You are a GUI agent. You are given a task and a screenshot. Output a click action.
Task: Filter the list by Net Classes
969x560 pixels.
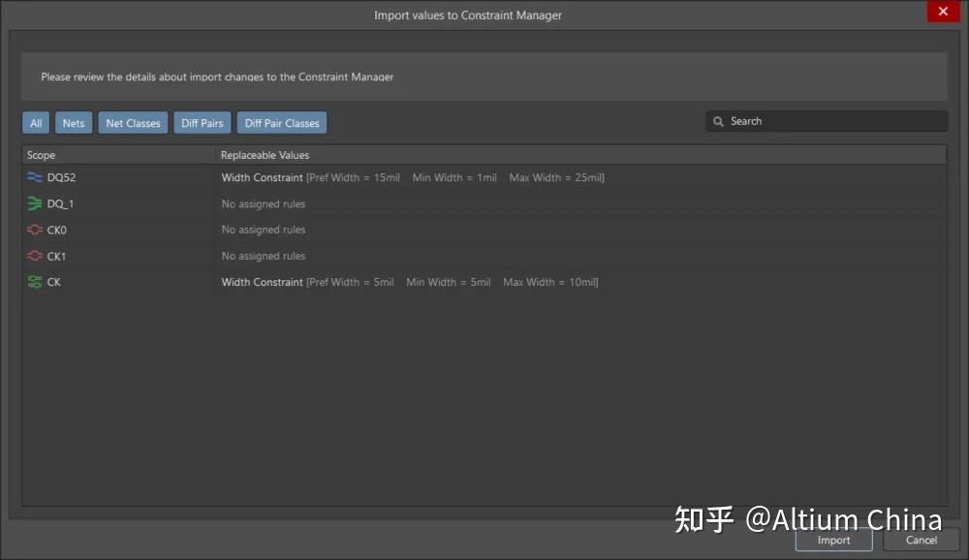pos(133,122)
